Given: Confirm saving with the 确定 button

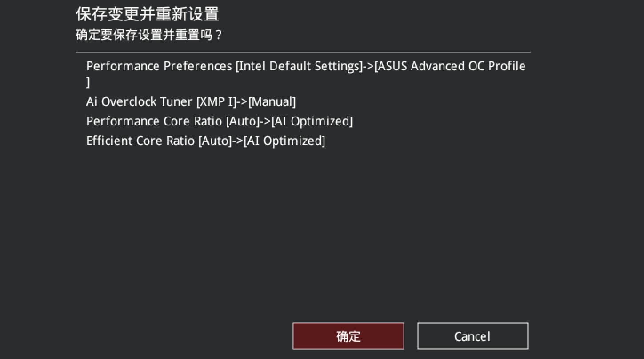Looking at the screenshot, I should pyautogui.click(x=348, y=336).
